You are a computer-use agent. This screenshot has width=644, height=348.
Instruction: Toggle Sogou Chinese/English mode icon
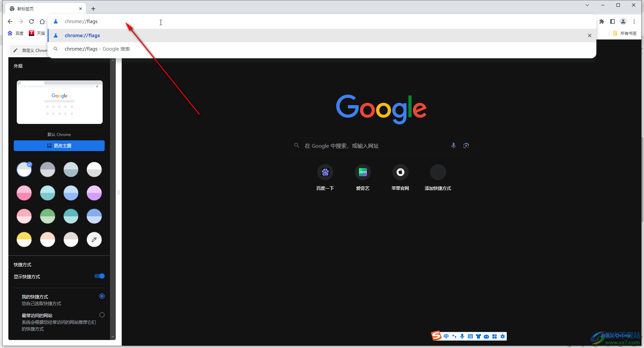point(446,336)
